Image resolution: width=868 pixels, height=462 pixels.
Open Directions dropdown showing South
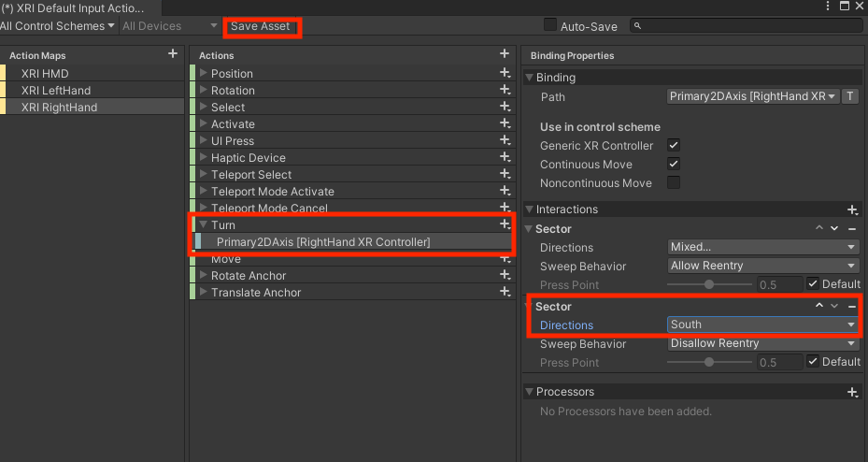click(762, 325)
